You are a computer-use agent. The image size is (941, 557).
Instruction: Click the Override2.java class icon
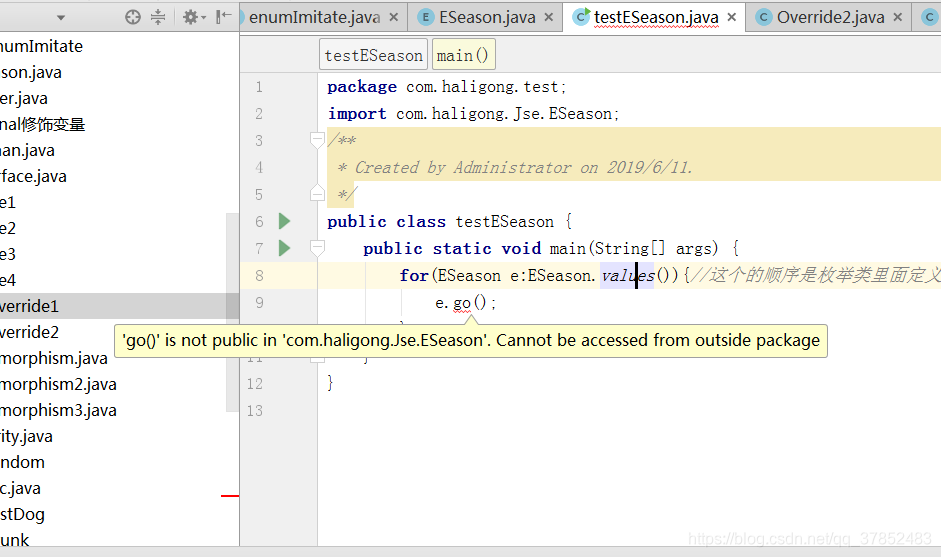(x=763, y=17)
